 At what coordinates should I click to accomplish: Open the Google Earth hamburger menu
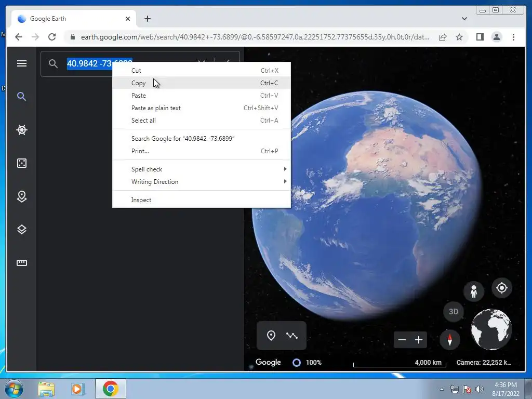click(22, 63)
